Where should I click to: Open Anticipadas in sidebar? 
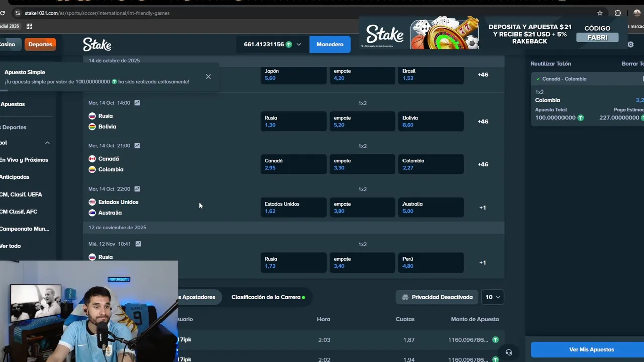(x=15, y=177)
